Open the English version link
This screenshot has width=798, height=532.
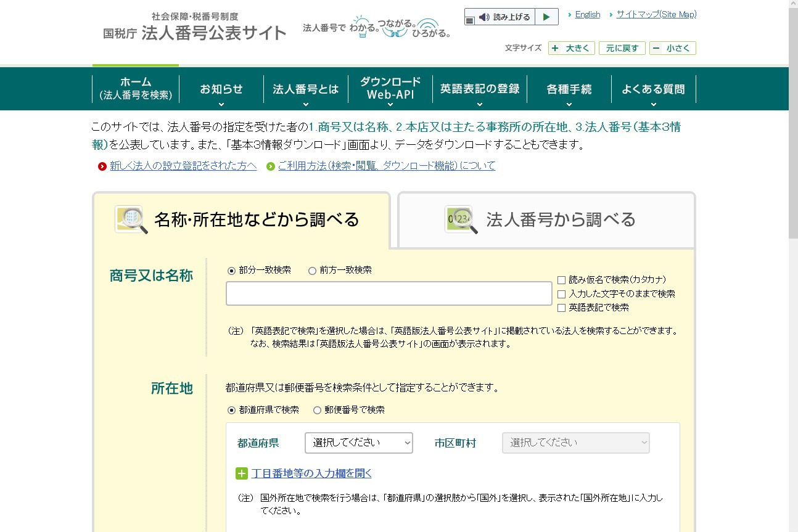pos(587,14)
